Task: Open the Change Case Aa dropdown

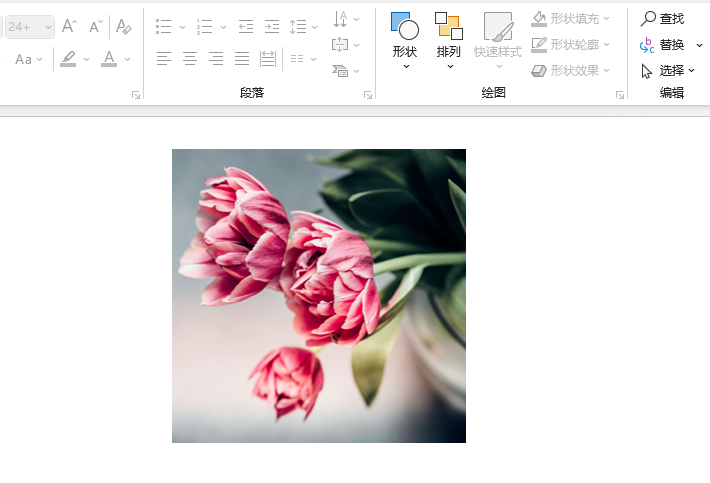Action: tap(28, 59)
